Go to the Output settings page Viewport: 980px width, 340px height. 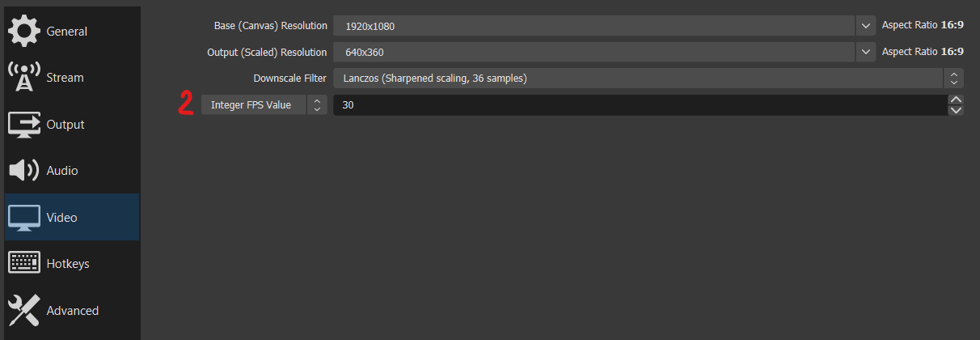tap(65, 125)
